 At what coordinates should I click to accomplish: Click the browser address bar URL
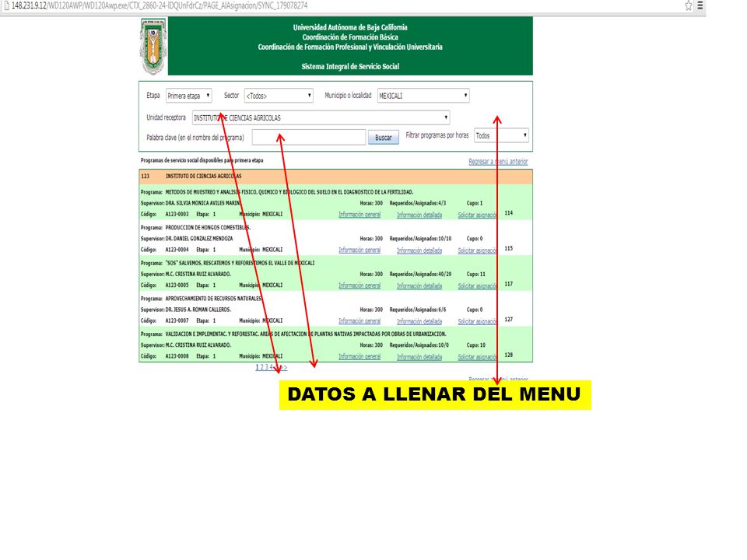[x=160, y=5]
